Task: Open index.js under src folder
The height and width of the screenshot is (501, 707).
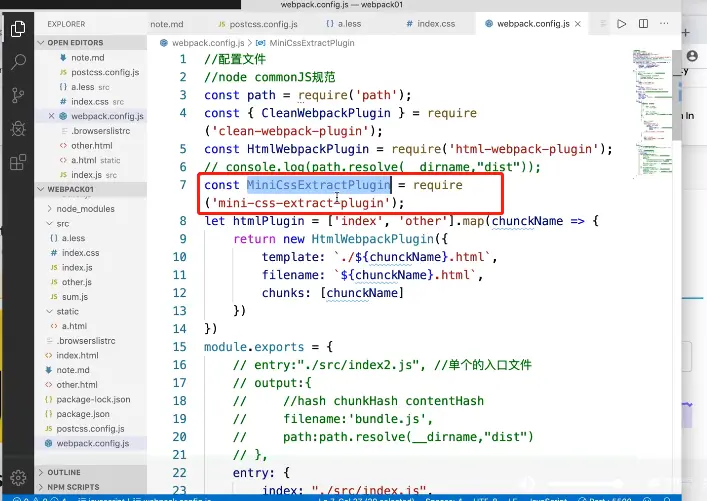Action: [x=77, y=267]
